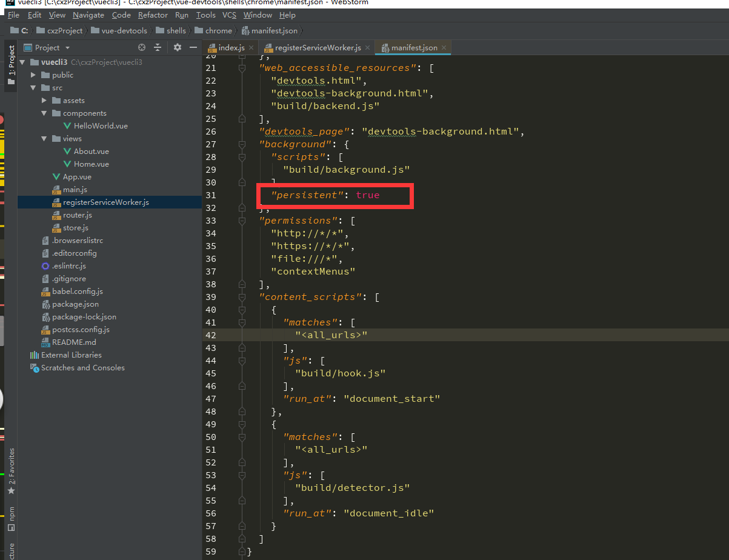Image resolution: width=729 pixels, height=560 pixels.
Task: Click the Collapse All icon in Project panel
Action: 158,47
